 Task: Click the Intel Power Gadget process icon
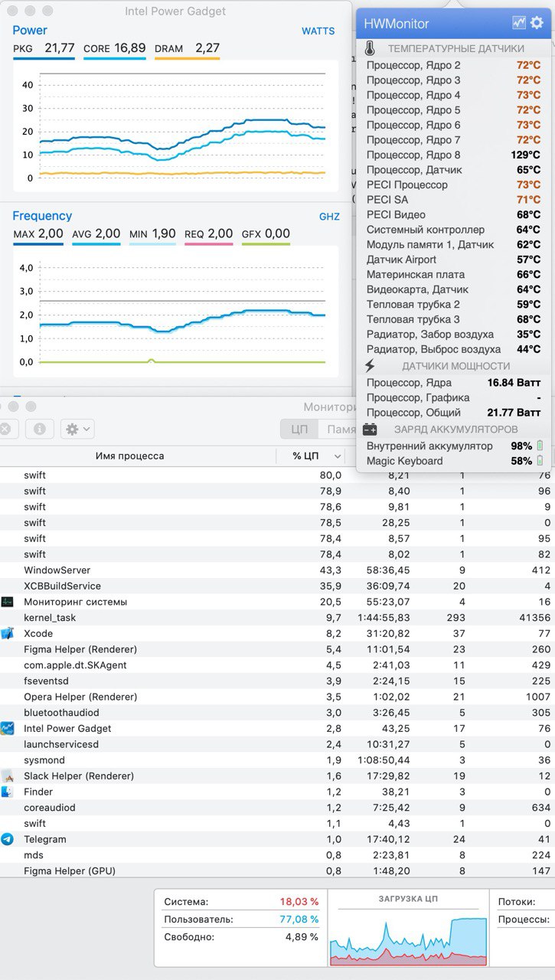point(8,728)
